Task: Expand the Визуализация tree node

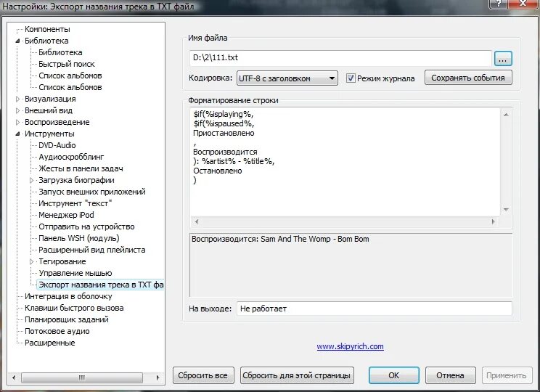Action: coord(18,99)
